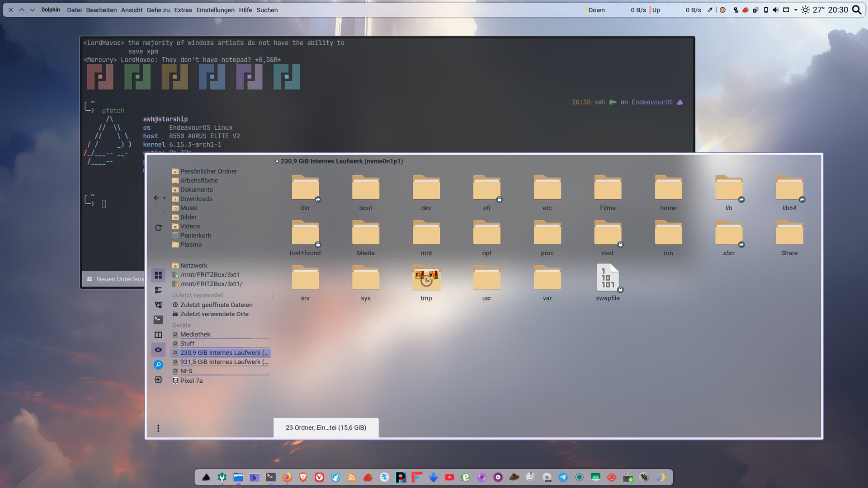Image resolution: width=868 pixels, height=488 pixels.
Task: Switch to compact view mode icon
Action: (x=158, y=290)
